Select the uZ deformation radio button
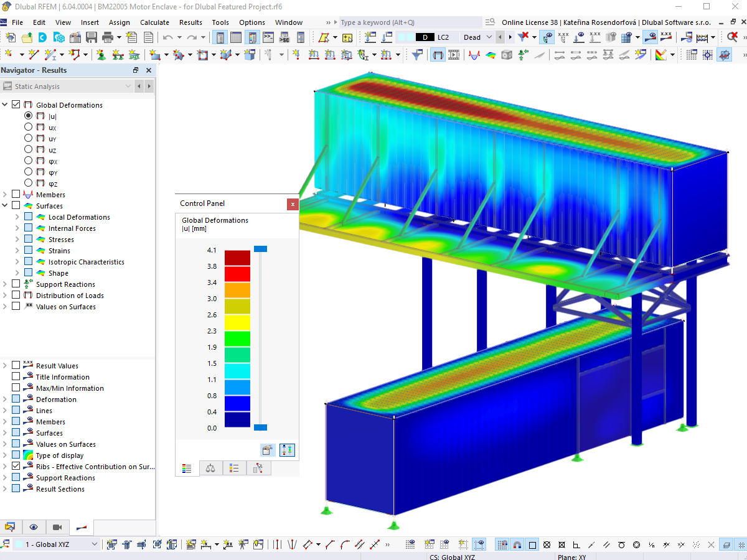This screenshot has width=747, height=560. 28,149
